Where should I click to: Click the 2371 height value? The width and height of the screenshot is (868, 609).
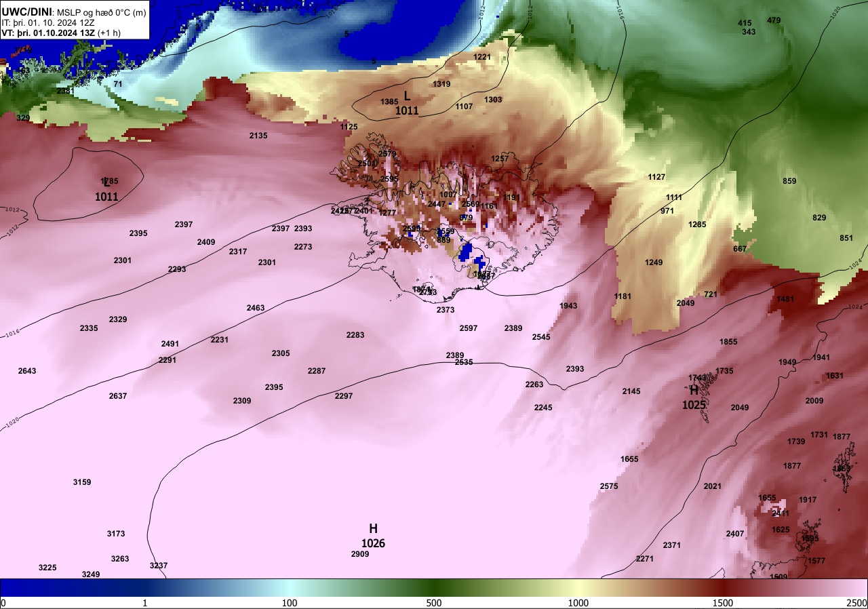point(672,545)
